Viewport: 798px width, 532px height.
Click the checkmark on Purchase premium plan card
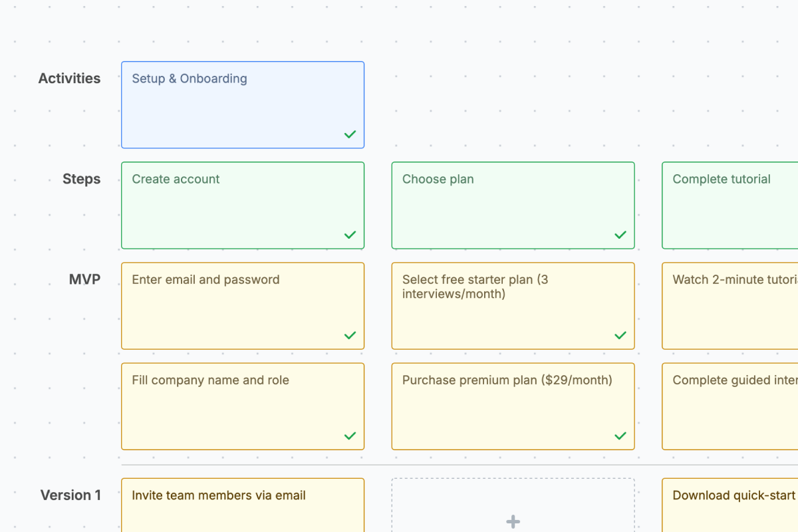(620, 436)
